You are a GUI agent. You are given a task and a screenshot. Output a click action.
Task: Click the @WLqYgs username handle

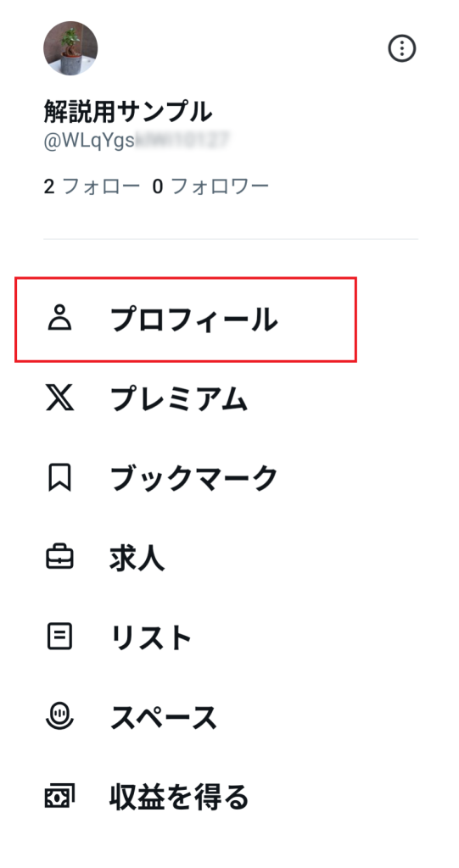pyautogui.click(x=137, y=140)
